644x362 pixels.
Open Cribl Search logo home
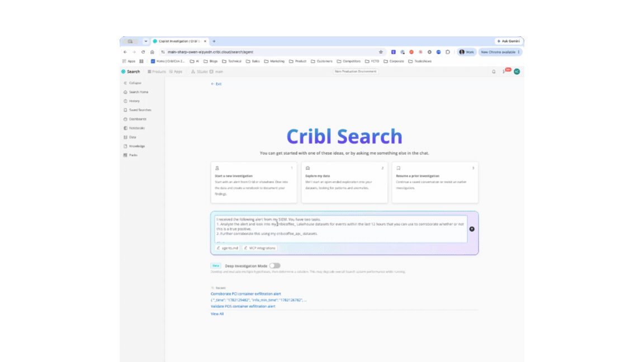(131, 72)
